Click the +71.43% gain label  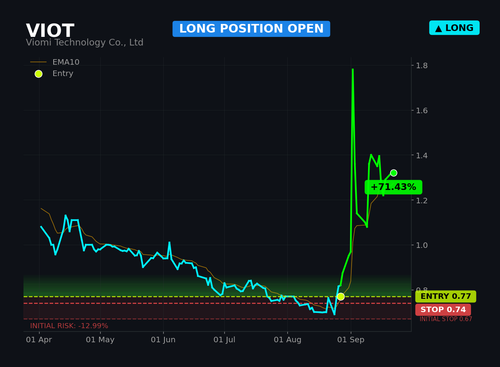[393, 187]
